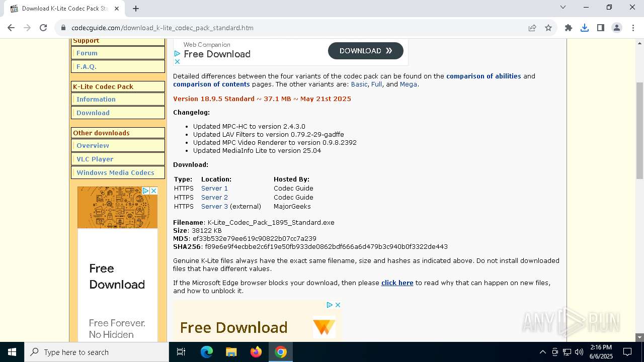Open the Windows Media Codecs sidebar link
The width and height of the screenshot is (644, 362).
pyautogui.click(x=116, y=172)
